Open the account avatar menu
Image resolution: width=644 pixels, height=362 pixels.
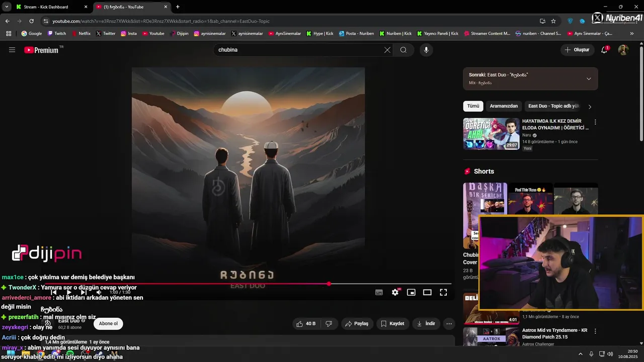pyautogui.click(x=623, y=50)
